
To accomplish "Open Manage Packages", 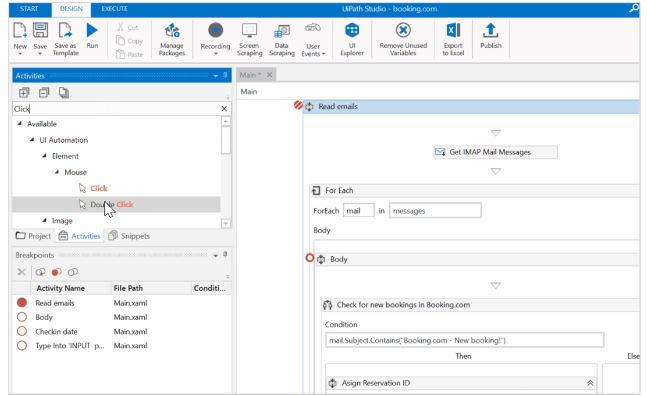I will pyautogui.click(x=172, y=39).
